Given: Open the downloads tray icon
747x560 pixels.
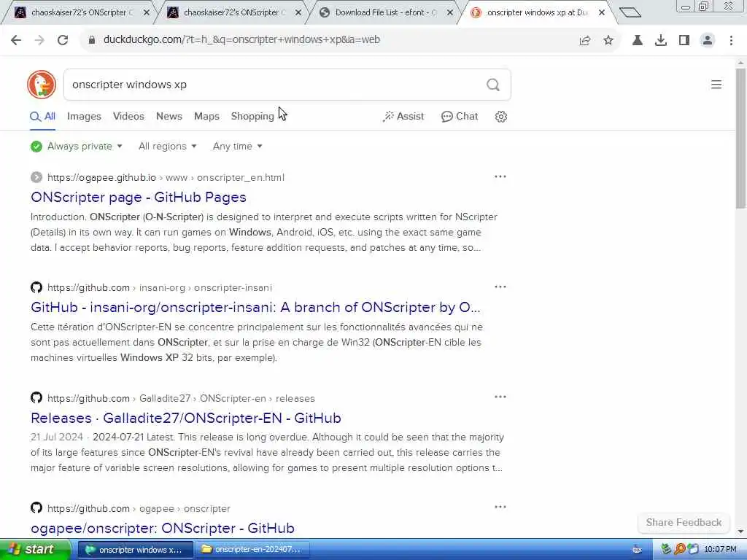Looking at the screenshot, I should pyautogui.click(x=661, y=40).
